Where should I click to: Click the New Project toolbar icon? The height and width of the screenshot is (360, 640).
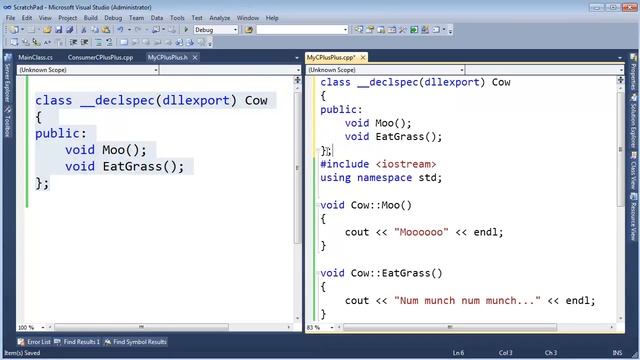tap(14, 30)
